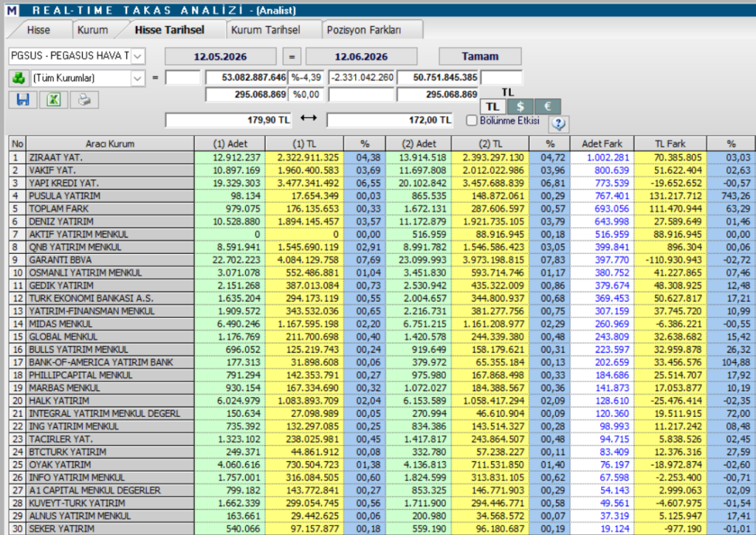Viewport: 756px width, 535px height.
Task: Export the table to Excel
Action: coord(53,100)
